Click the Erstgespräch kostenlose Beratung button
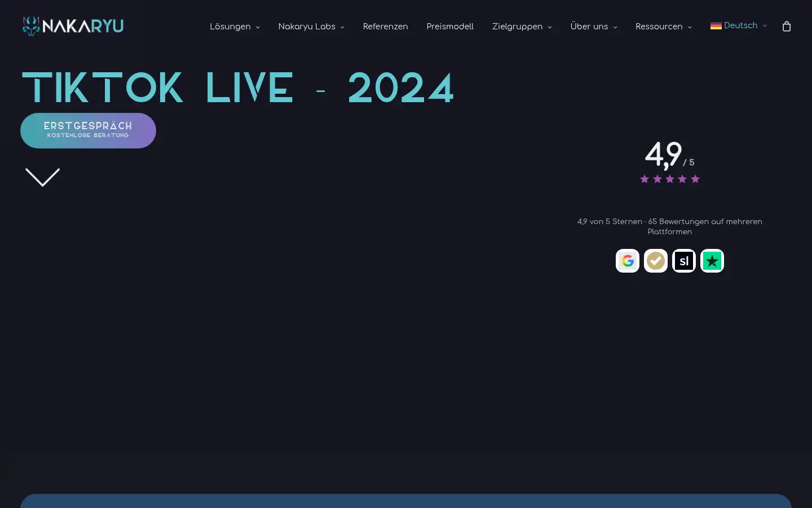 [88, 130]
